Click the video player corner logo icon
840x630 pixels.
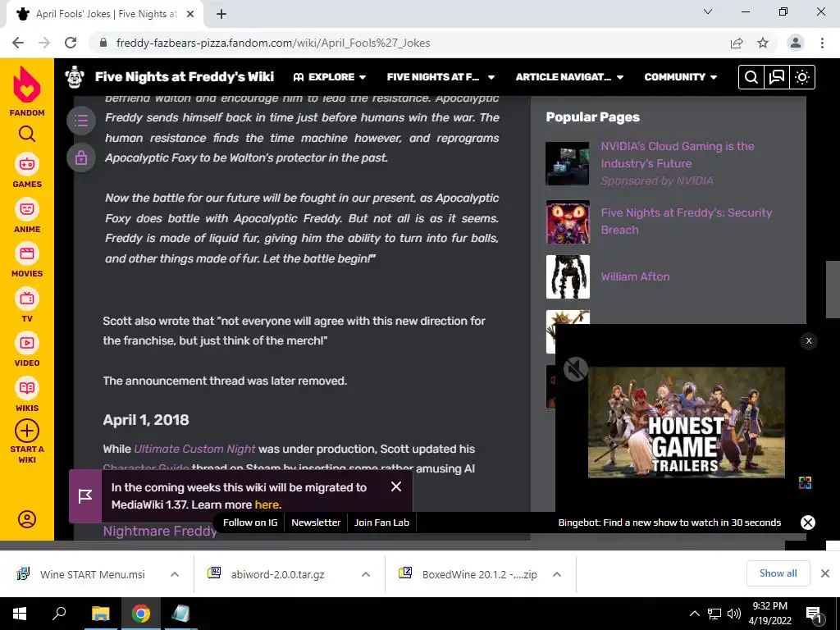tap(805, 482)
